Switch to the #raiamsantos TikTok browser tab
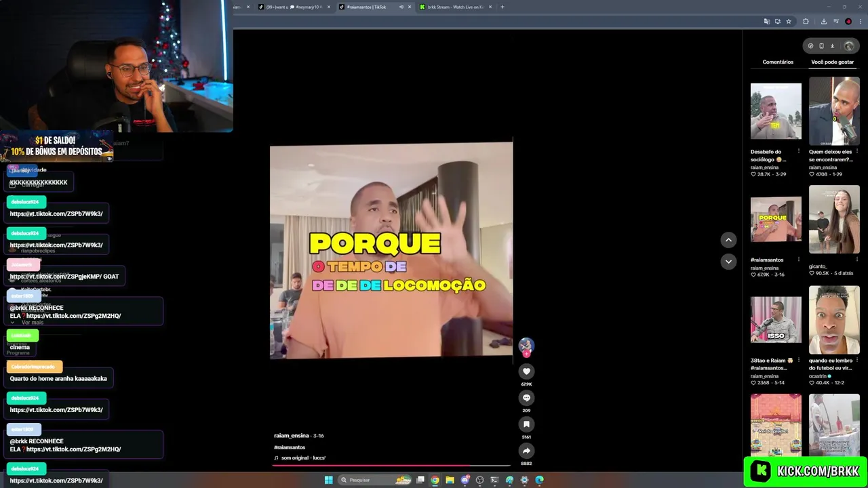The width and height of the screenshot is (868, 488). (x=370, y=7)
